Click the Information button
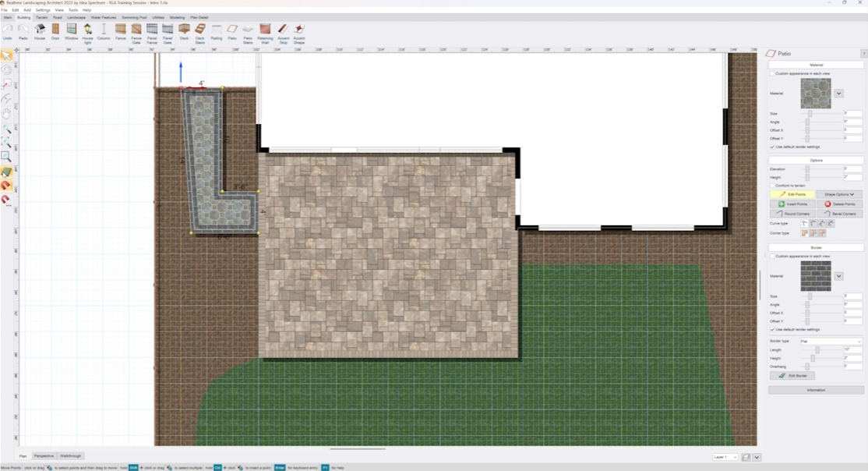 (x=816, y=390)
